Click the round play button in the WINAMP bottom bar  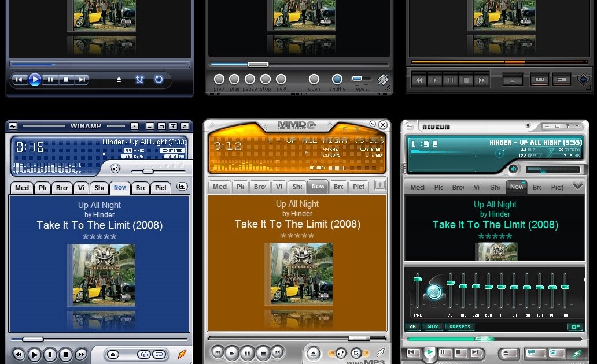(34, 355)
